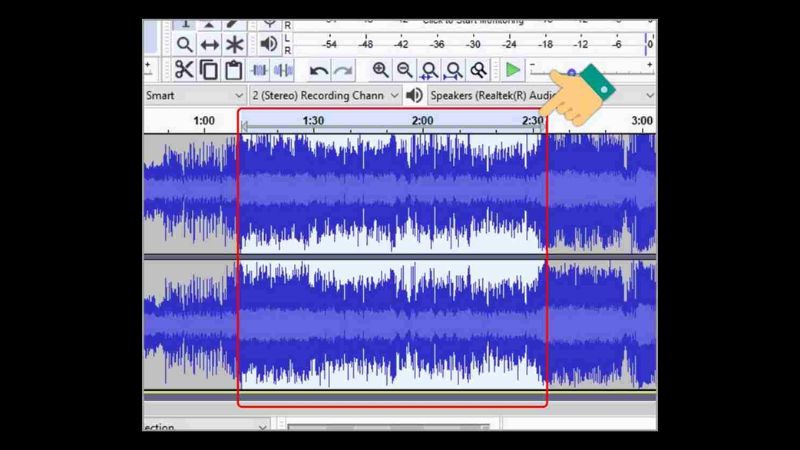Click the -6 label on the playback meter
This screenshot has height=450, width=800.
click(617, 44)
